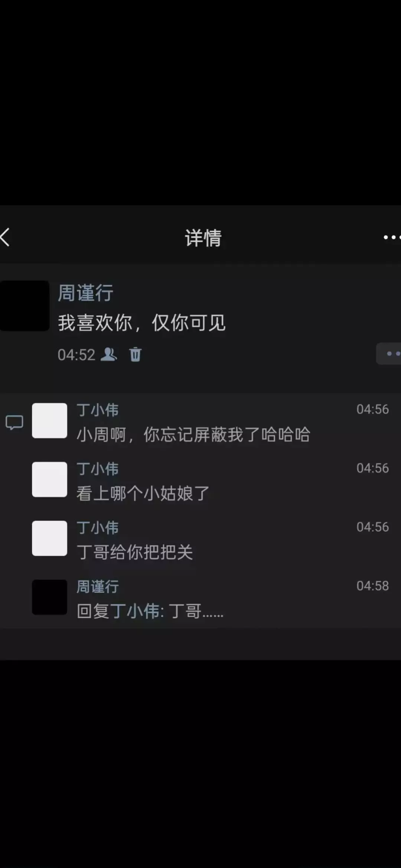Open 丁小伟's avatar on second comment
This screenshot has height=868, width=401.
tap(50, 479)
